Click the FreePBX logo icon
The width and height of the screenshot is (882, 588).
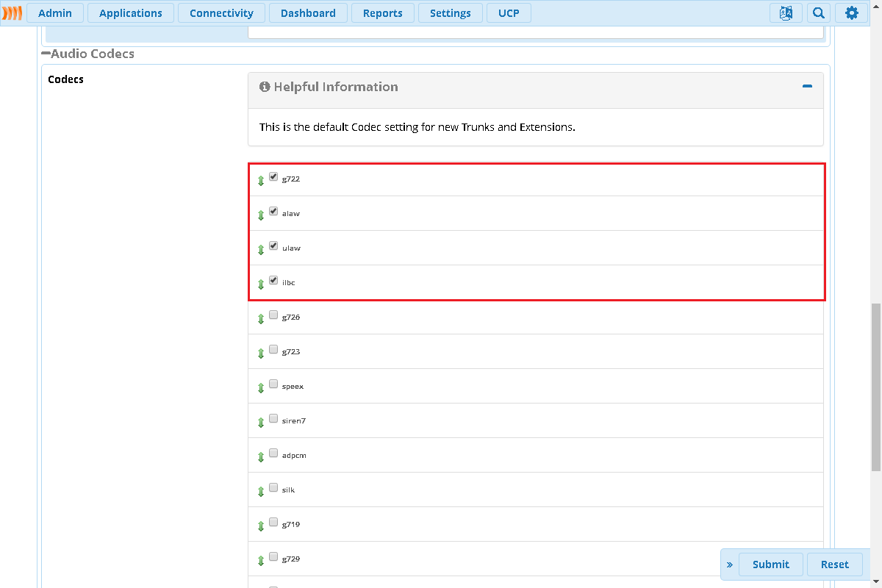coord(12,13)
